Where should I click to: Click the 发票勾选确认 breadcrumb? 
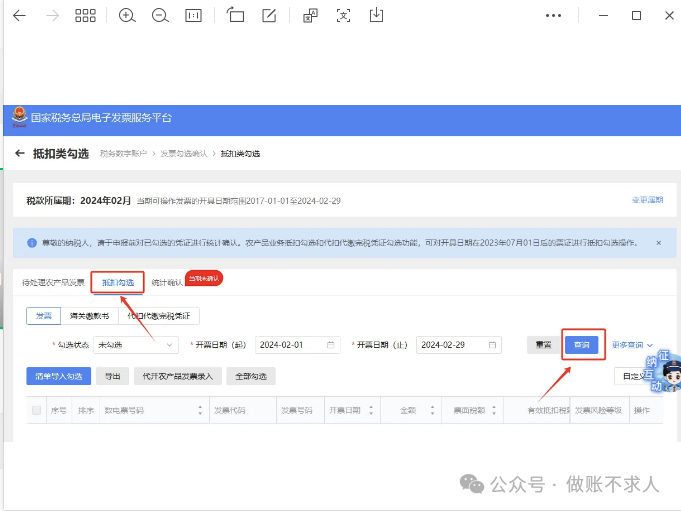click(184, 154)
